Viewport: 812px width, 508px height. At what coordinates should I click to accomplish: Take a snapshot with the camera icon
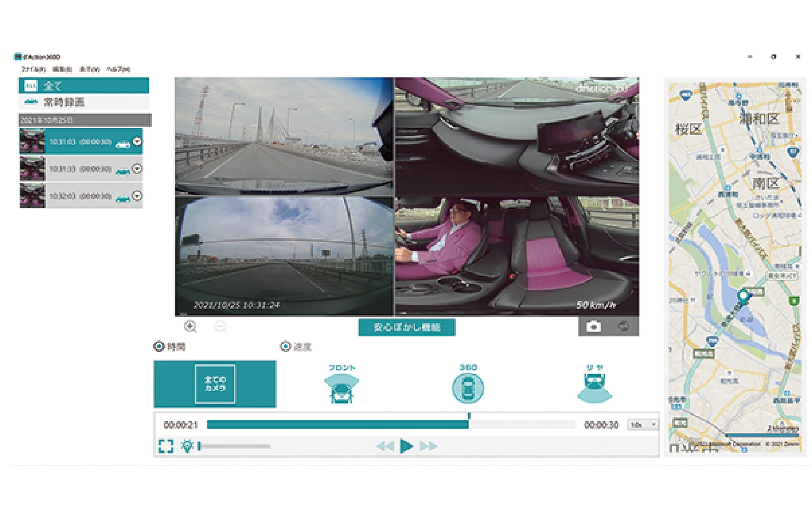[x=593, y=326]
